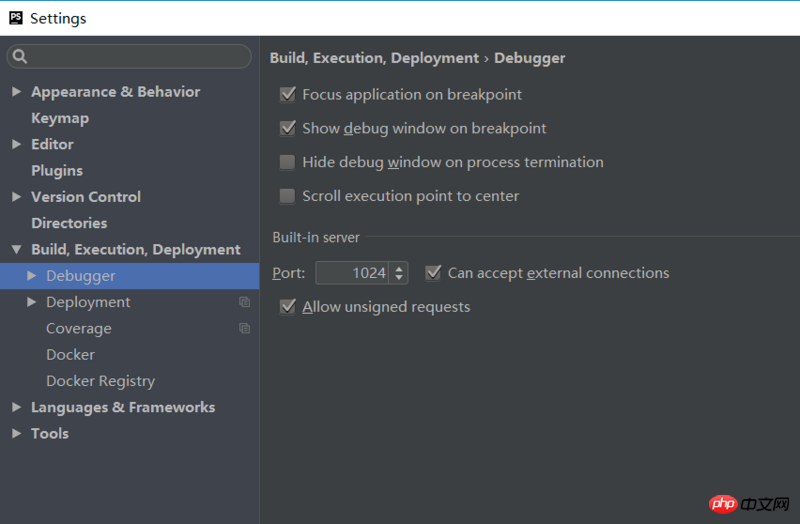Select Plugins in the settings tree
The image size is (800, 524).
(57, 171)
